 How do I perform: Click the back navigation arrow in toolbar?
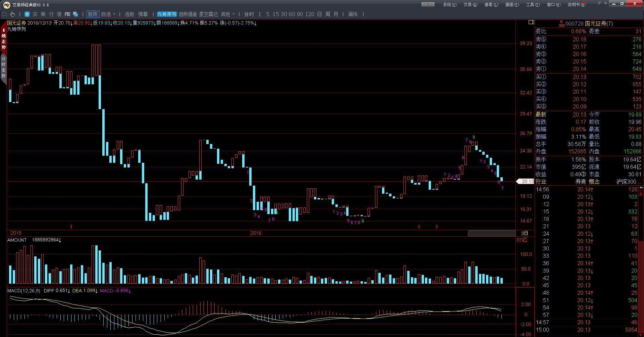[4, 14]
